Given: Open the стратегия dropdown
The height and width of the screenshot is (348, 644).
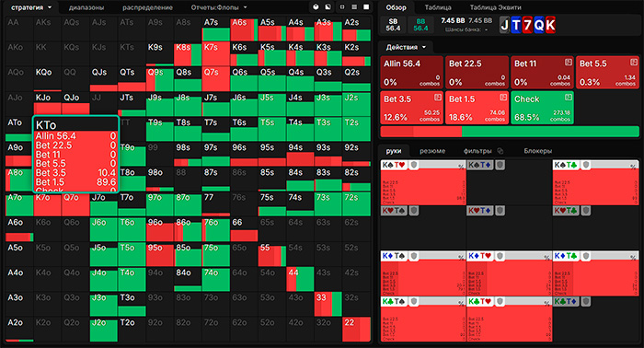Looking at the screenshot, I should 31,7.
